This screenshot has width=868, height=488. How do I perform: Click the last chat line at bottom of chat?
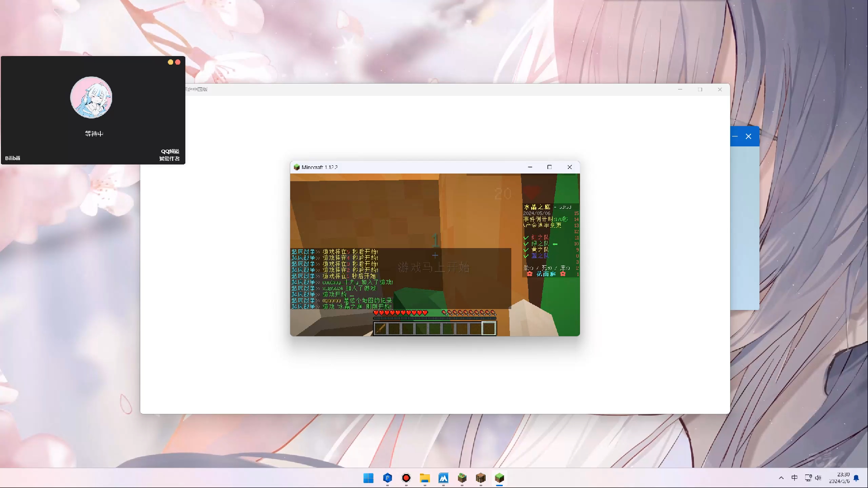341,306
